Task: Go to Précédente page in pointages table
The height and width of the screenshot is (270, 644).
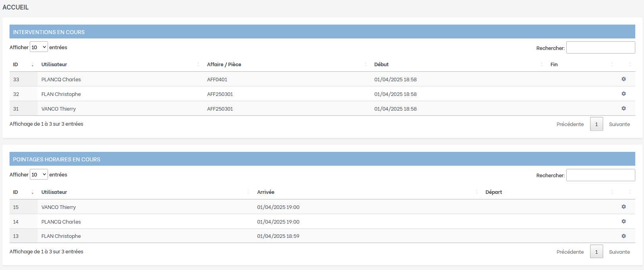Action: 570,252
